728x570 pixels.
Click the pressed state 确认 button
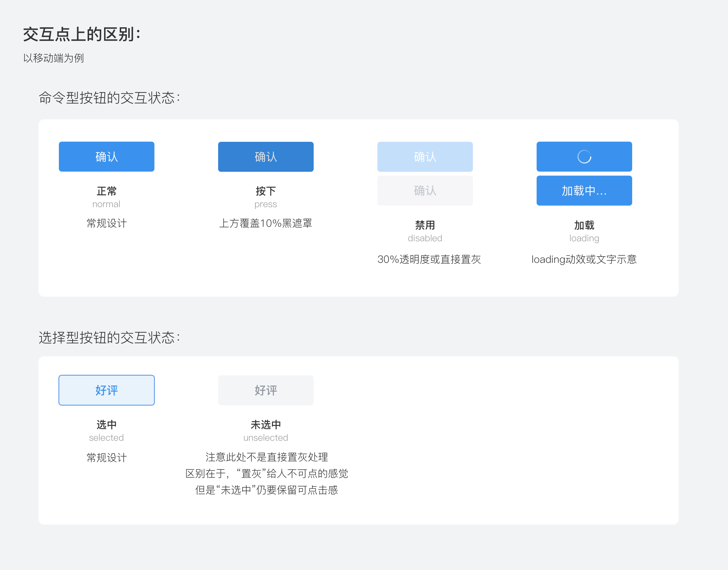coord(266,157)
